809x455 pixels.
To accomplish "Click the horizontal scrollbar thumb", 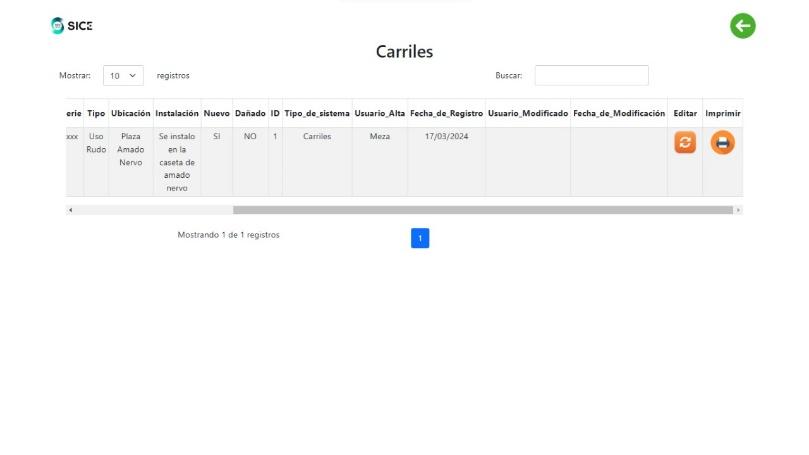I will point(483,210).
